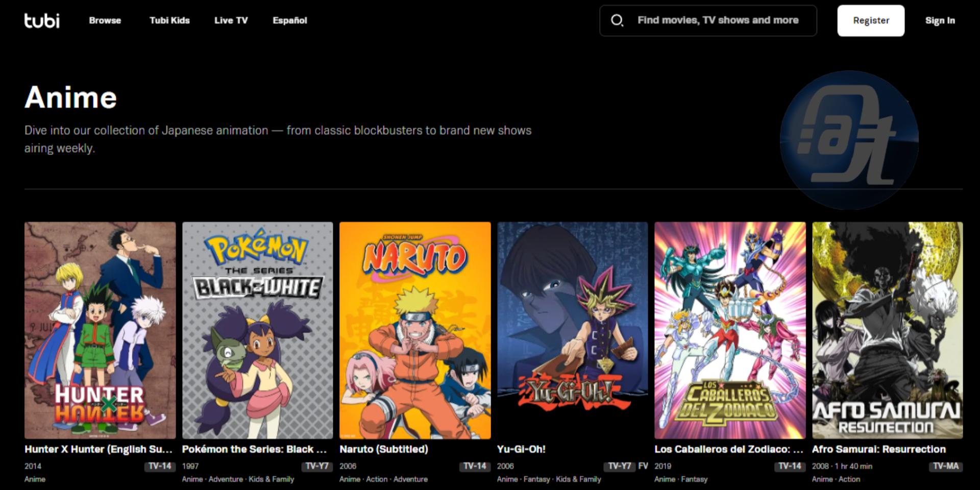Image resolution: width=980 pixels, height=490 pixels.
Task: Click 'Anime · Fantasy · Kids & Family' text
Action: [549, 479]
